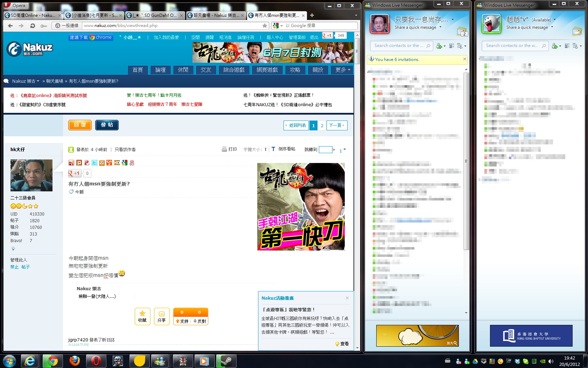The image size is (588, 368).
Task: Expand display name dropdown in left Messenger
Action: coord(453,20)
